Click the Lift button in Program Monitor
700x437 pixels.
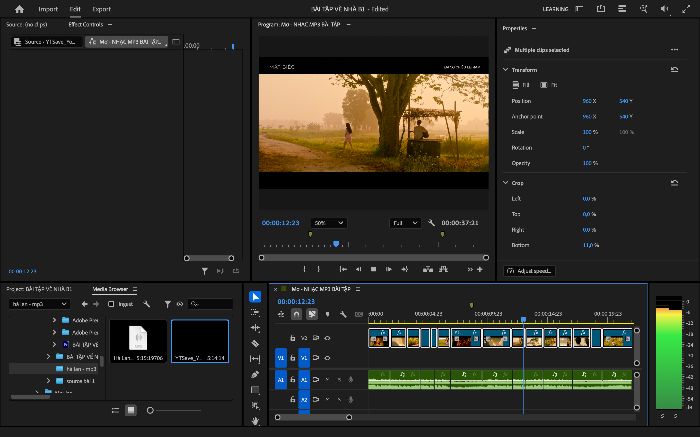(428, 269)
